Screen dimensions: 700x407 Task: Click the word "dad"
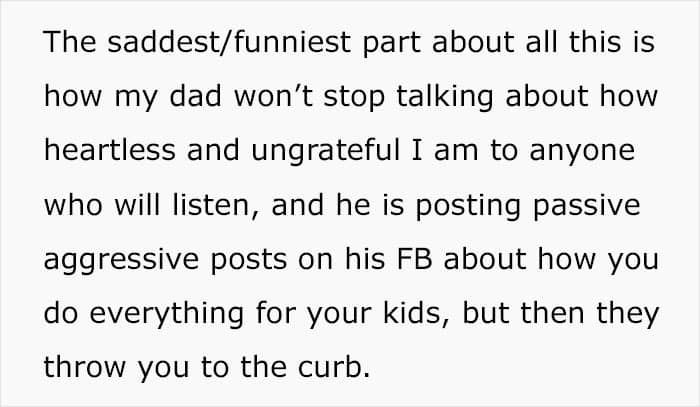196,96
